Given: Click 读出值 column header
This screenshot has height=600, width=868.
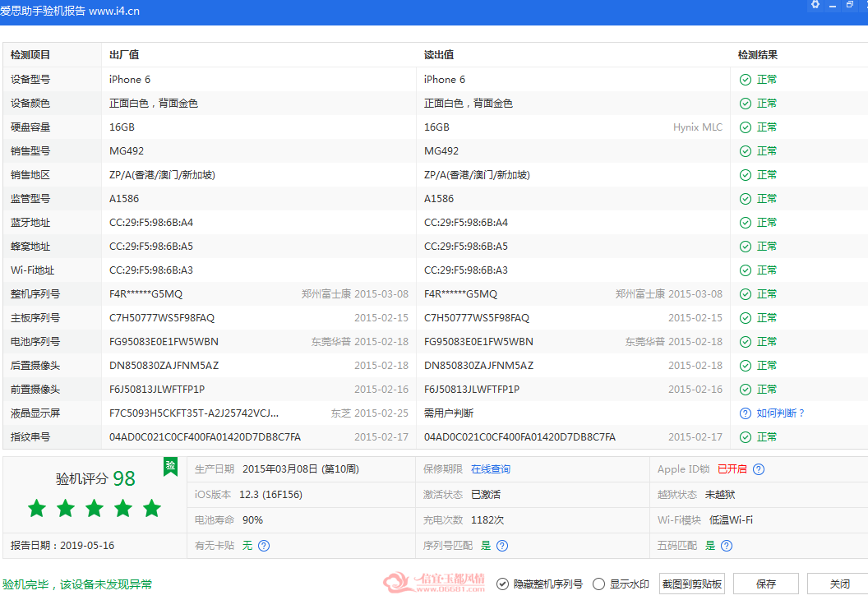Looking at the screenshot, I should 439,55.
